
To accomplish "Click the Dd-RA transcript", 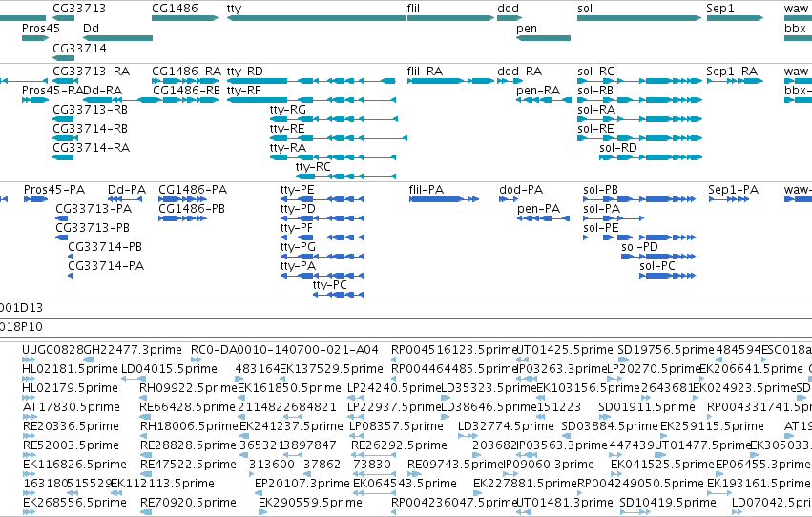I will (x=122, y=100).
